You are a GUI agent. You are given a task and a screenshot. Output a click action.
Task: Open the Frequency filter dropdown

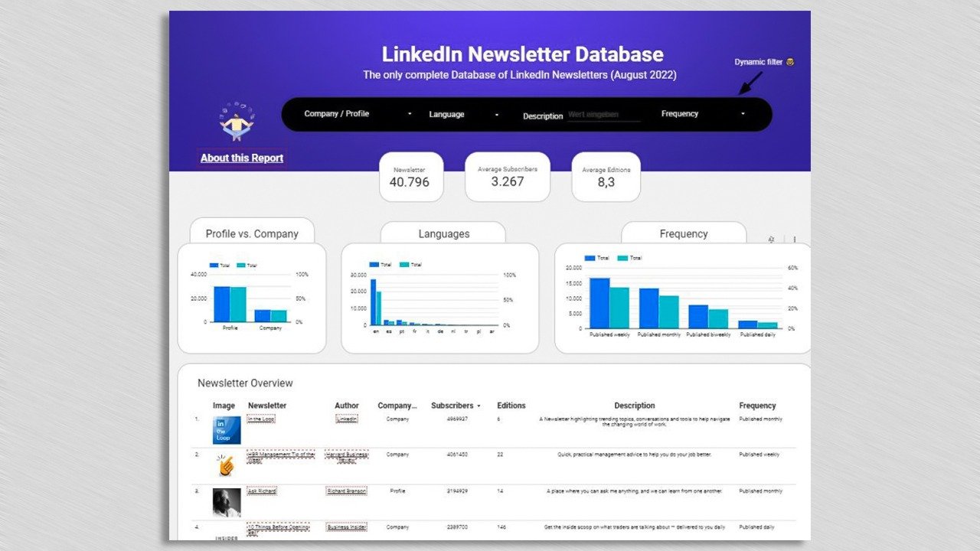pyautogui.click(x=703, y=114)
